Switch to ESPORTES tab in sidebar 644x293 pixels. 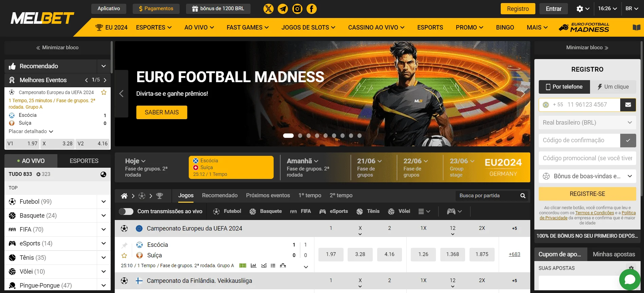pyautogui.click(x=84, y=161)
